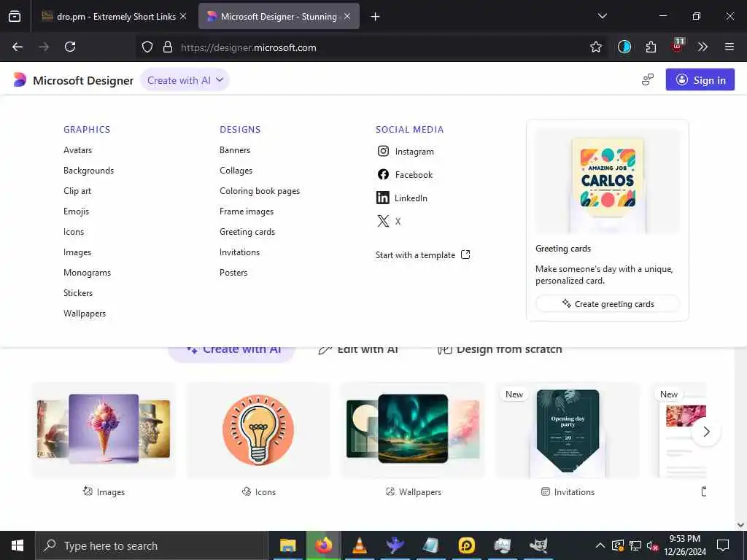747x560 pixels.
Task: Select Coloring book pages
Action: 260,191
